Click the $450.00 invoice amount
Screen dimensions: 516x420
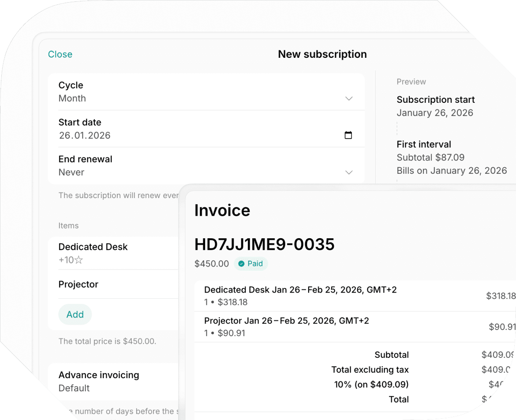click(212, 263)
